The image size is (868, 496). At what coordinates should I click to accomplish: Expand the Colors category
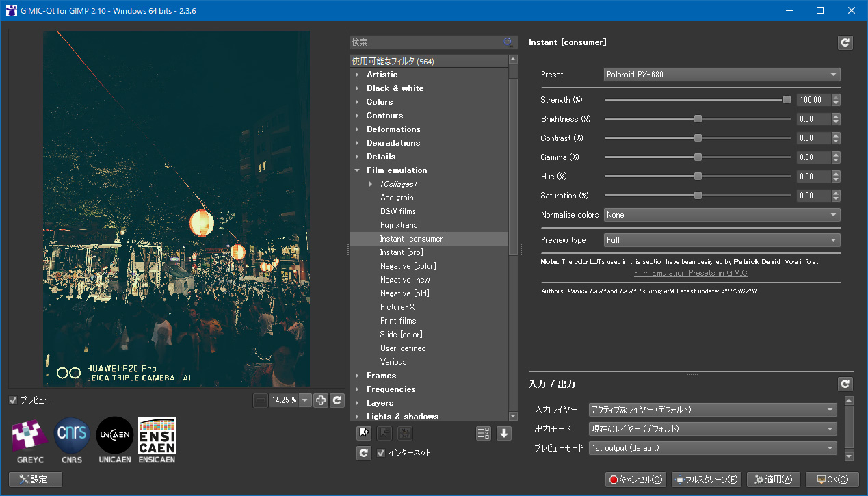tap(357, 102)
